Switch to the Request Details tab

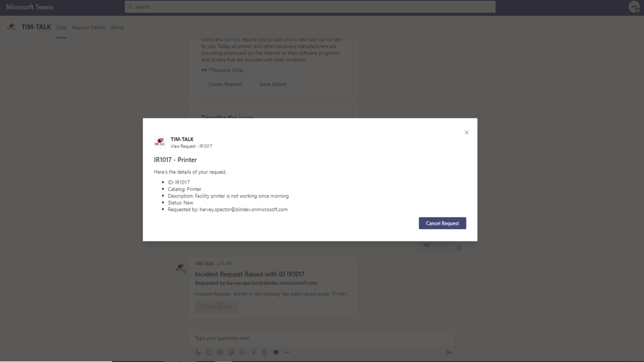(x=89, y=27)
